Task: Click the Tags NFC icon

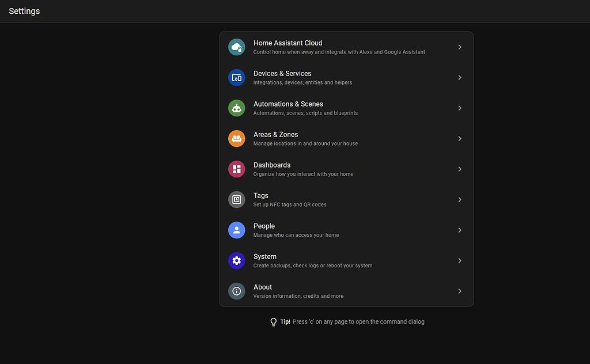Action: coord(236,199)
